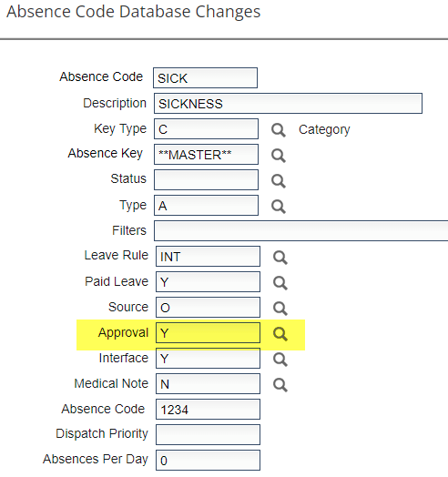Click the Approval field containing Y

pyautogui.click(x=209, y=333)
